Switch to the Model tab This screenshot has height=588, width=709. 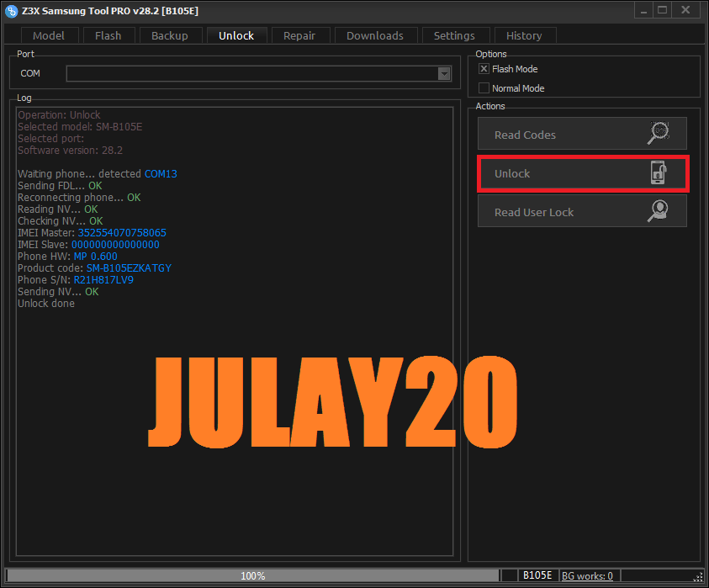pos(49,35)
